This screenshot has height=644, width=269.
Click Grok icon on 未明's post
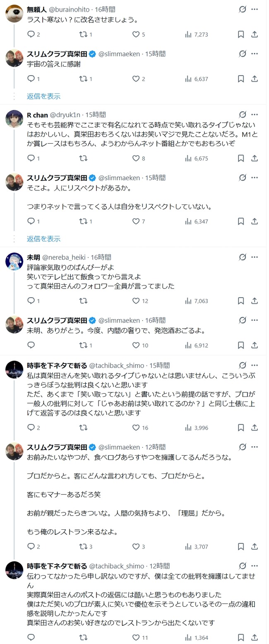tap(243, 257)
